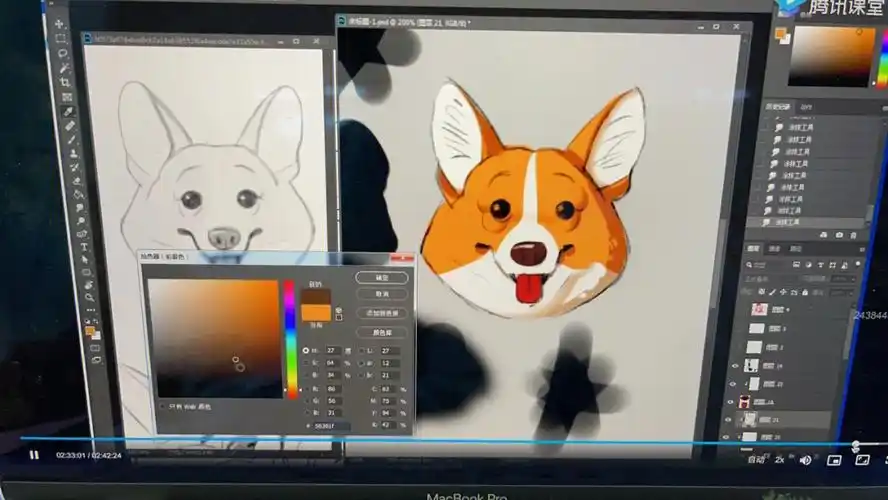888x500 pixels.
Task: Select the Eyedropper tool
Action: (x=68, y=112)
